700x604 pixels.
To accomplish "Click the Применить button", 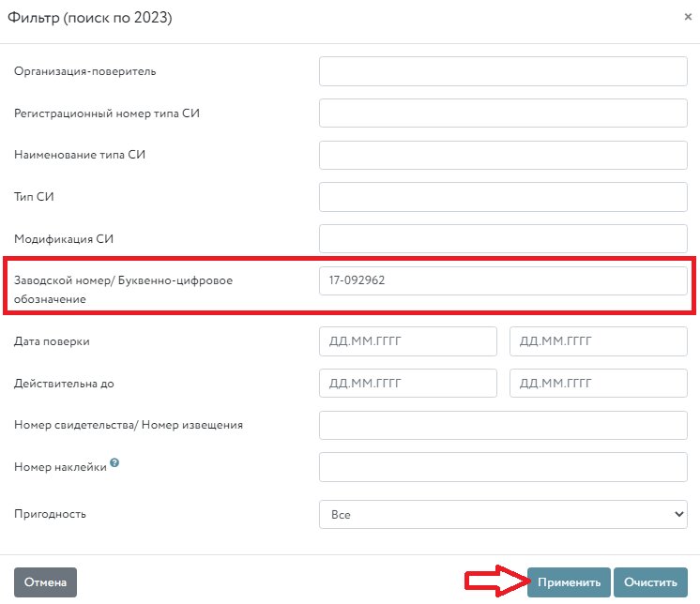I will click(569, 582).
